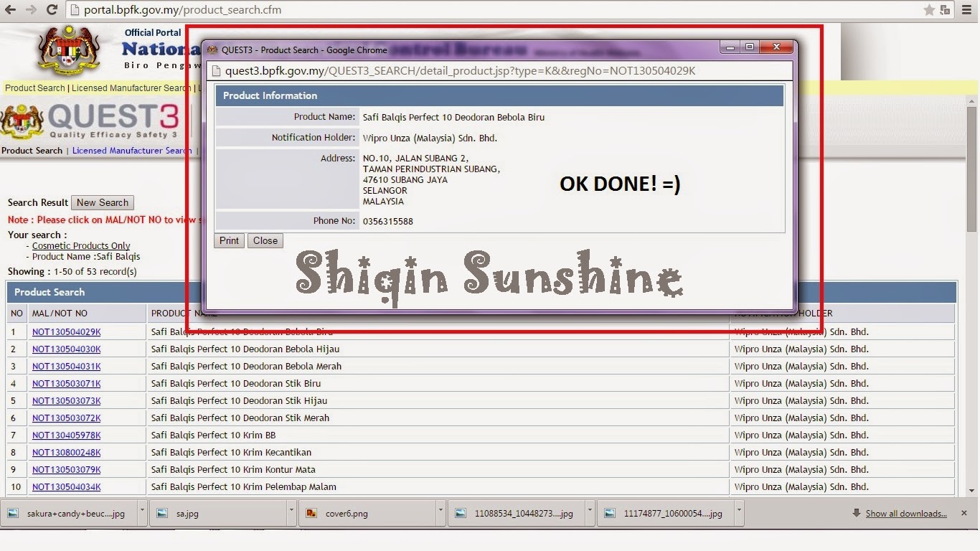Select Product Search under QUEST3 logo
This screenshot has width=980, height=551.
pyautogui.click(x=32, y=151)
